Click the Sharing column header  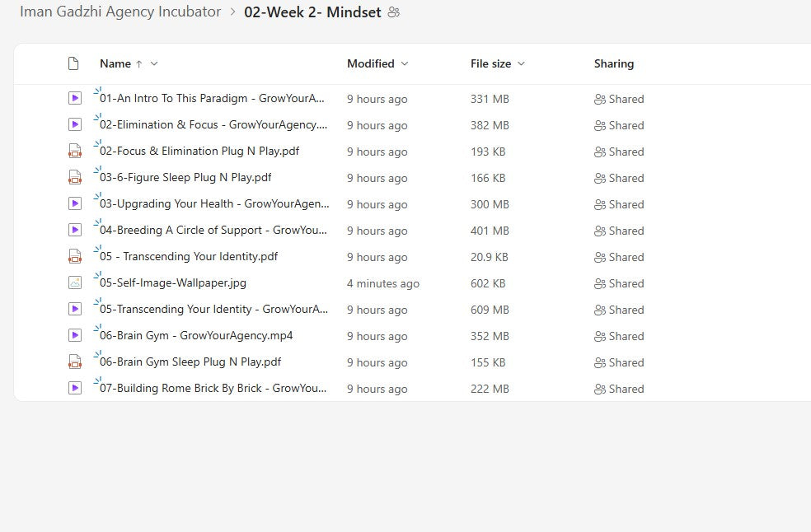(x=613, y=63)
